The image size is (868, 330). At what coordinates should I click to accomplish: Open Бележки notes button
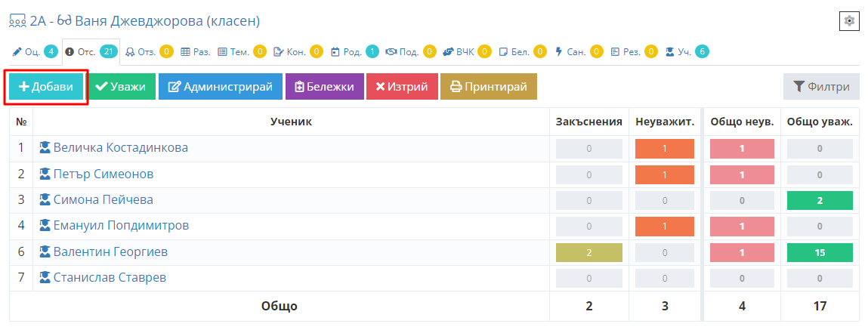coord(324,87)
